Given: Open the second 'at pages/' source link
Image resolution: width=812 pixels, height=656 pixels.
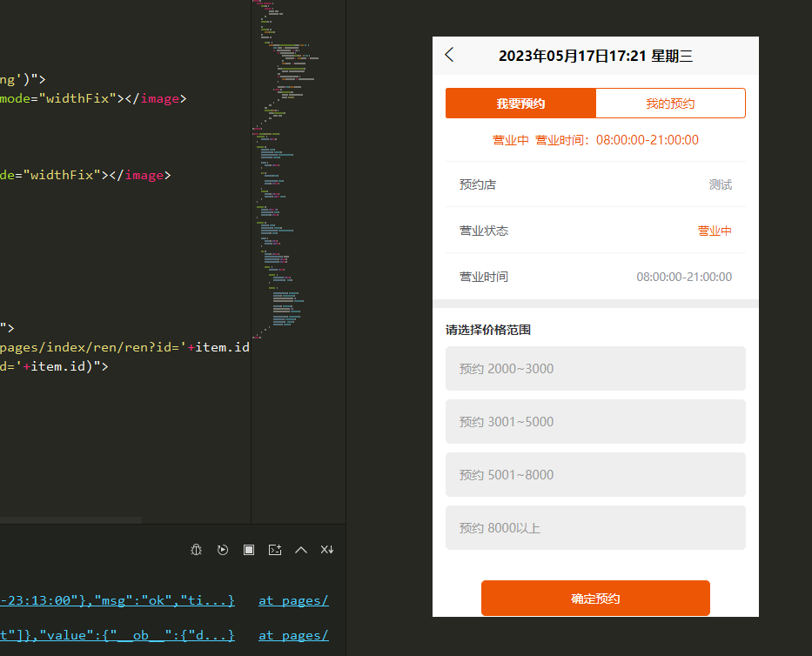Looking at the screenshot, I should 293,635.
